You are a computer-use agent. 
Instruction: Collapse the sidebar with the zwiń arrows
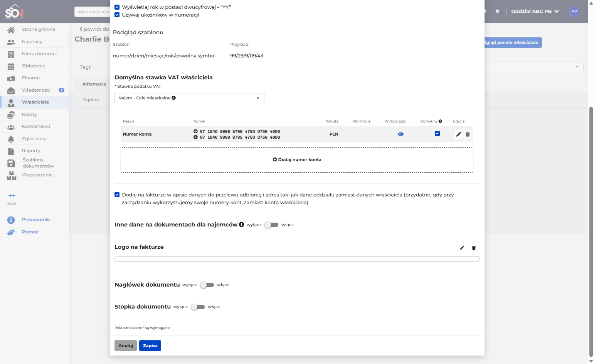click(x=12, y=196)
